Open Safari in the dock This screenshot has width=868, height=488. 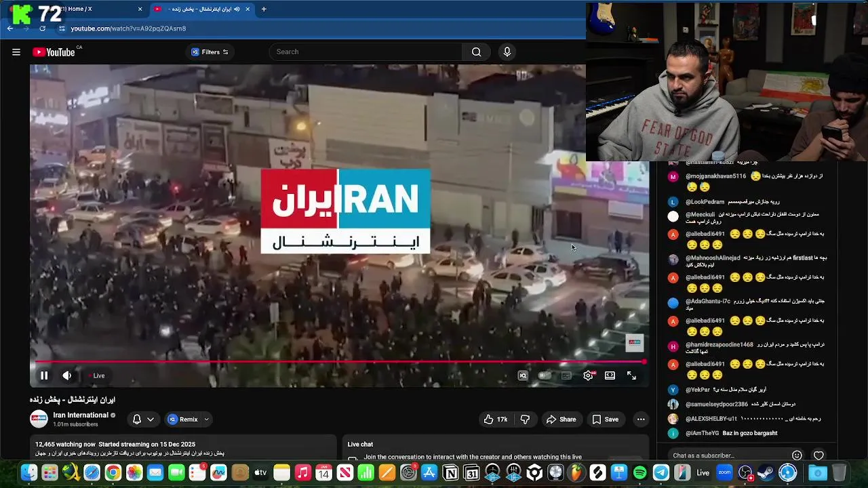coord(92,473)
